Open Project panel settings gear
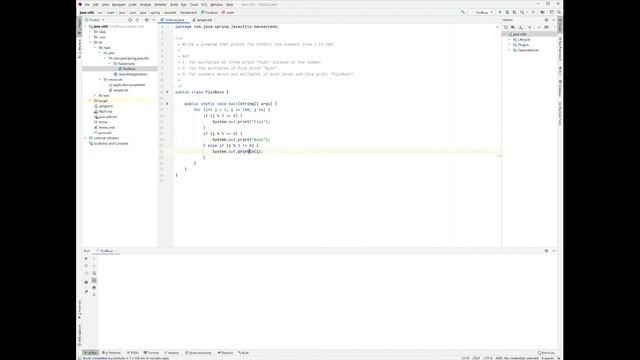The image size is (640, 360). 147,20
